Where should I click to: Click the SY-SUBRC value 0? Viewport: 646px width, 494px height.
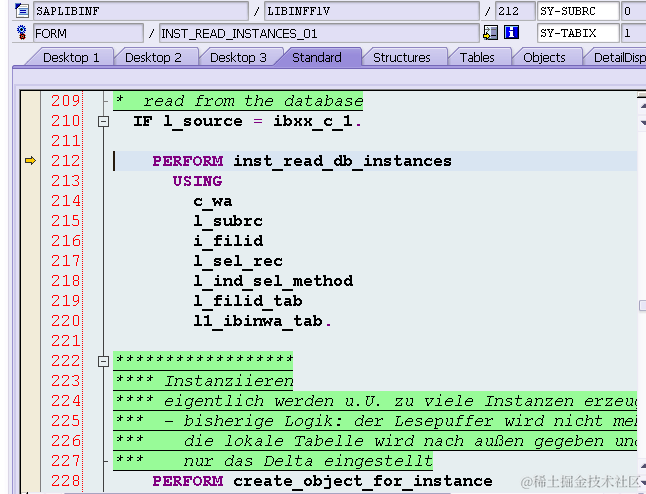coord(633,11)
